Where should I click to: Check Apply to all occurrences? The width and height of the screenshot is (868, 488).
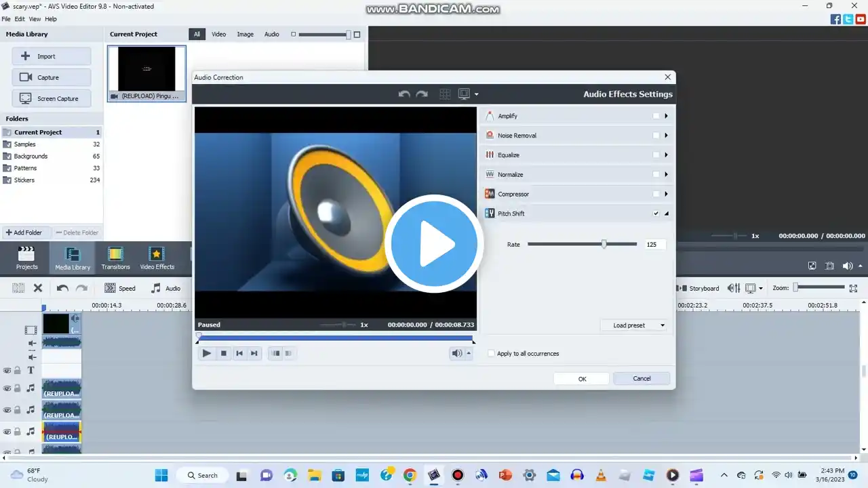coord(492,354)
